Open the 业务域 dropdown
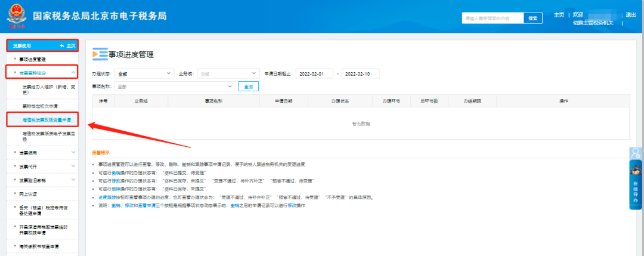 [x=228, y=74]
